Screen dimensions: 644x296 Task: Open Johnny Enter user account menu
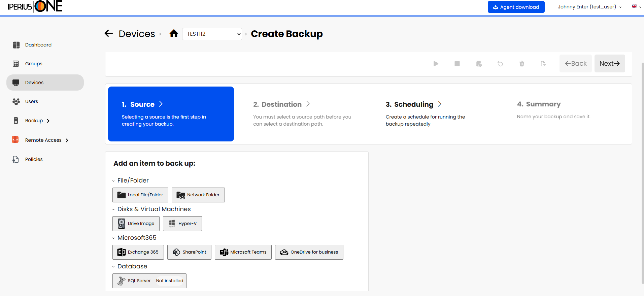click(x=589, y=7)
